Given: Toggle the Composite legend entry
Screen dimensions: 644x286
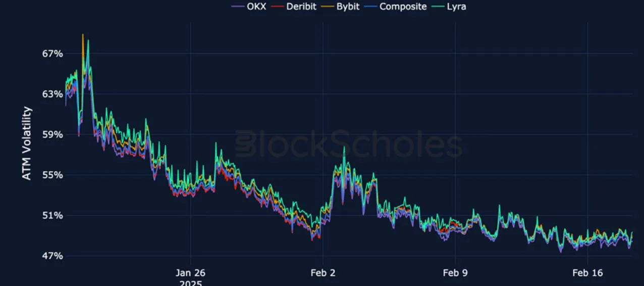Looking at the screenshot, I should pyautogui.click(x=396, y=7).
